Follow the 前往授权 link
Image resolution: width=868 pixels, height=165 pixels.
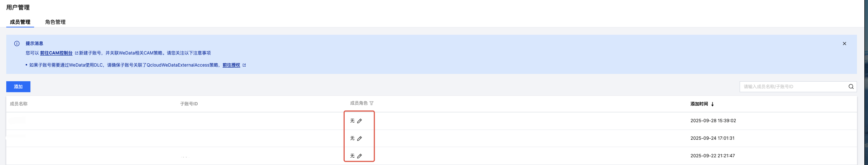tap(231, 65)
